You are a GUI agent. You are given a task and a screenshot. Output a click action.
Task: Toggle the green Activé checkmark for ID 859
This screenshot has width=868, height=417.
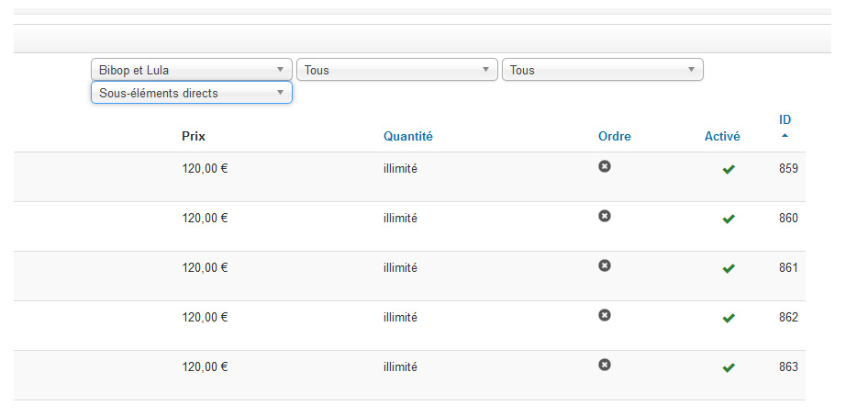pyautogui.click(x=729, y=169)
